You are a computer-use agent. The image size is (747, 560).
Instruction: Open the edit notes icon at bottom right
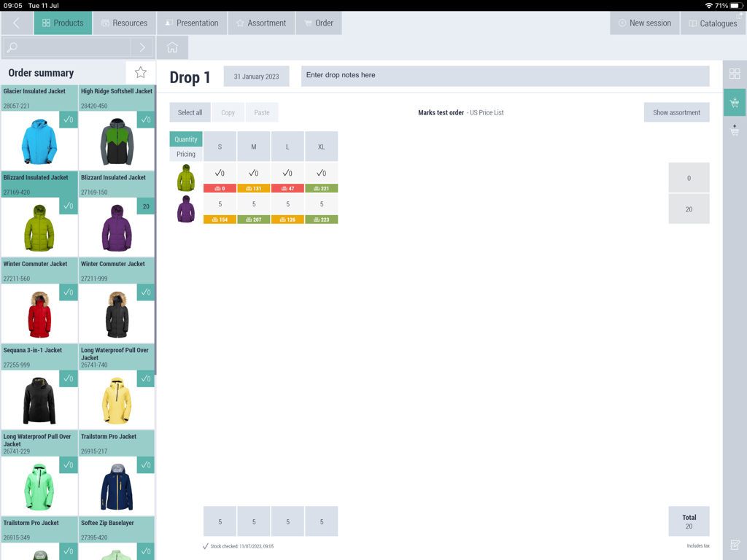[x=735, y=545]
